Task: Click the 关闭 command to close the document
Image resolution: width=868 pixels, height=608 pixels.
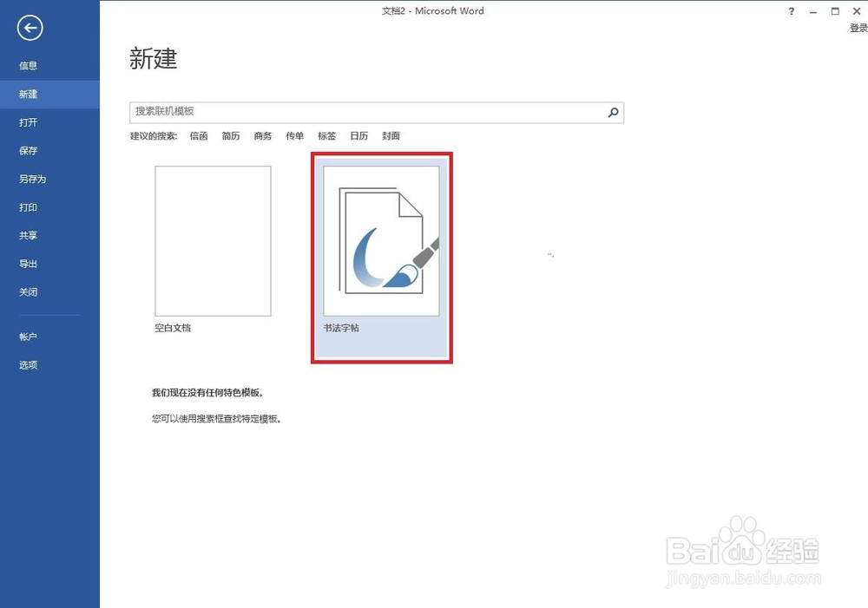Action: [27, 292]
